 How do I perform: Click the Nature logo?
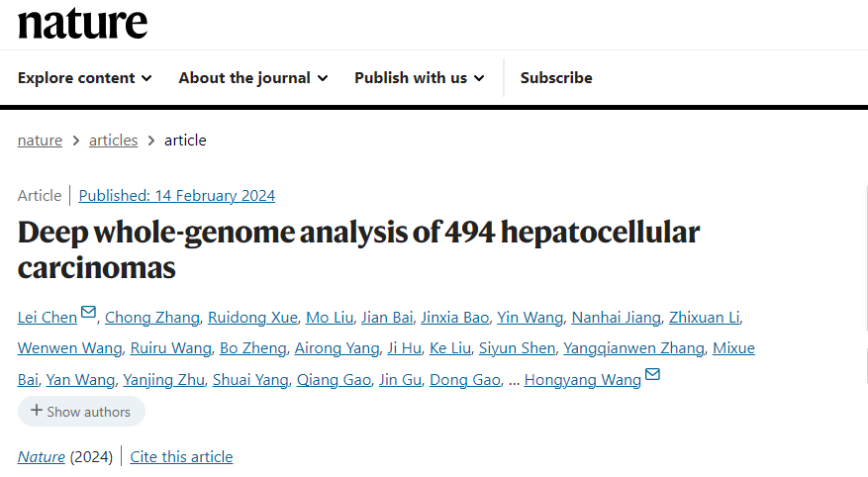[83, 23]
